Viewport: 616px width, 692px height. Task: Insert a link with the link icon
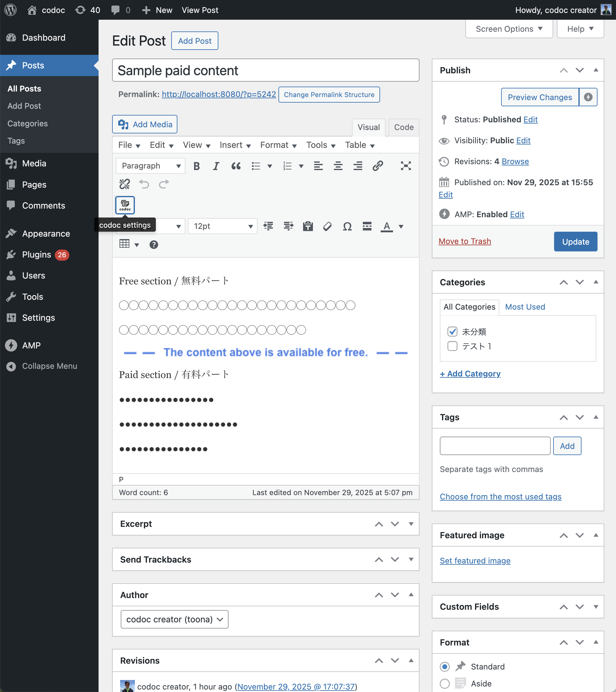click(377, 166)
